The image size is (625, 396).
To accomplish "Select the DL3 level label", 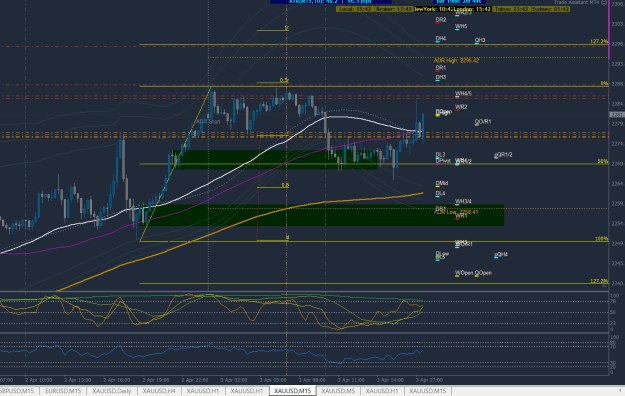I will (440, 154).
